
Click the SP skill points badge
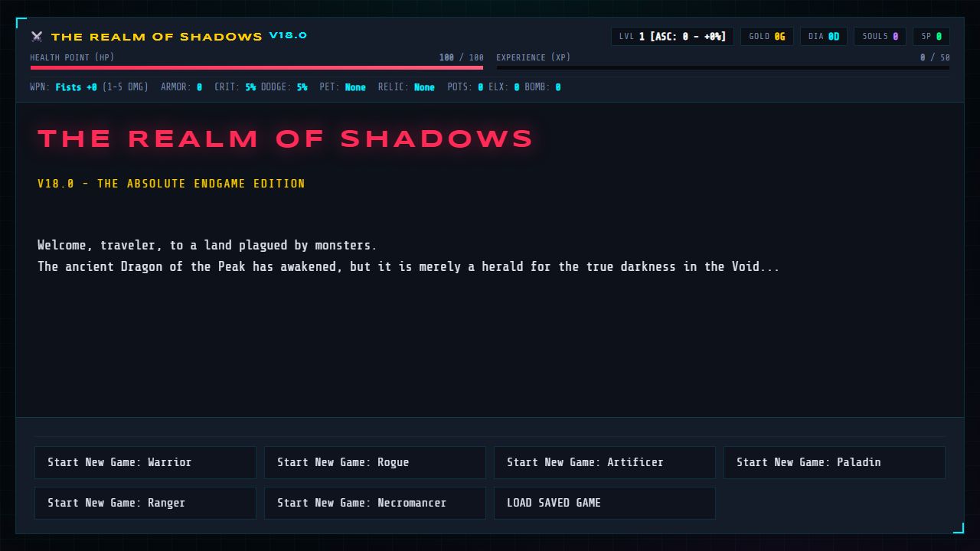pyautogui.click(x=932, y=36)
